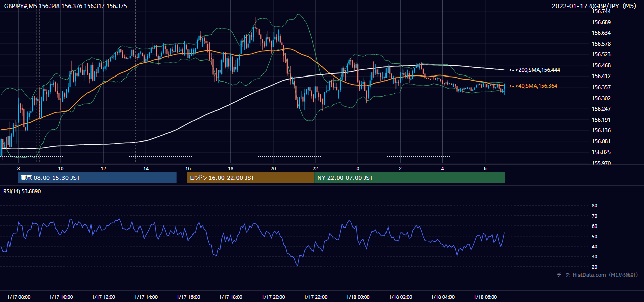Click RSI scale value 80

point(595,206)
